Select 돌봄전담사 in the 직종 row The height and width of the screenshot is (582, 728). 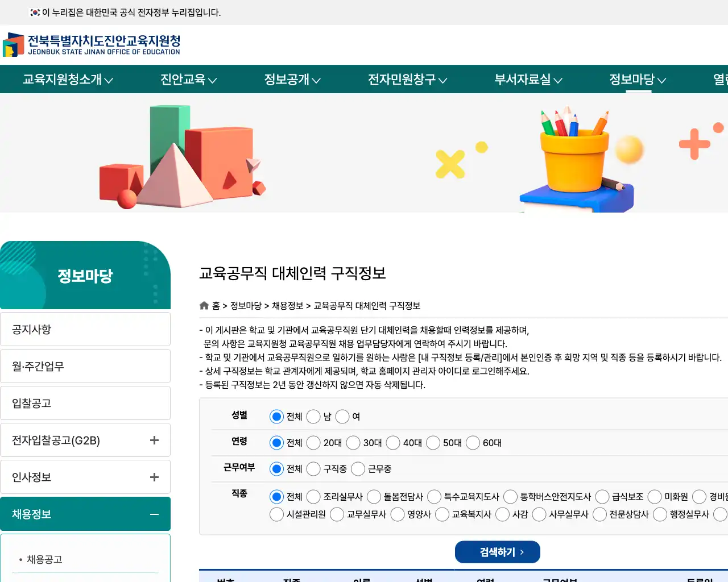point(374,497)
